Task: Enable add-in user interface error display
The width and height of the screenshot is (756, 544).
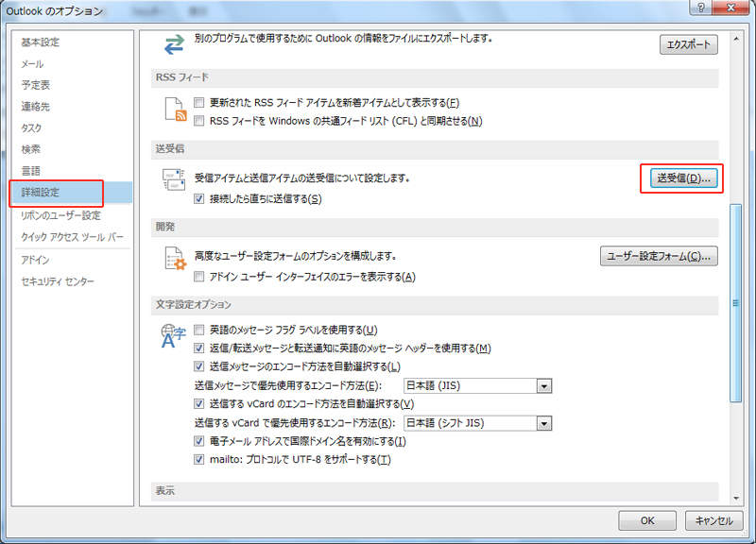Action: (x=199, y=277)
